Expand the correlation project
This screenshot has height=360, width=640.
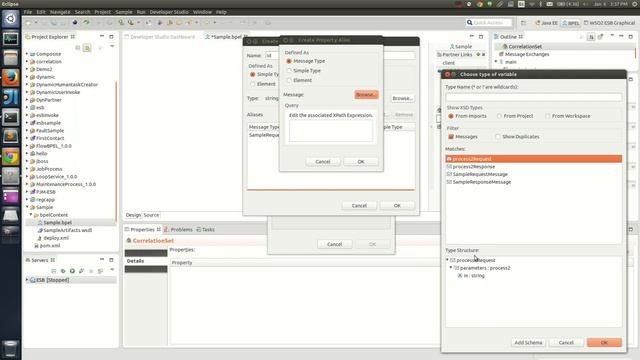(27, 62)
